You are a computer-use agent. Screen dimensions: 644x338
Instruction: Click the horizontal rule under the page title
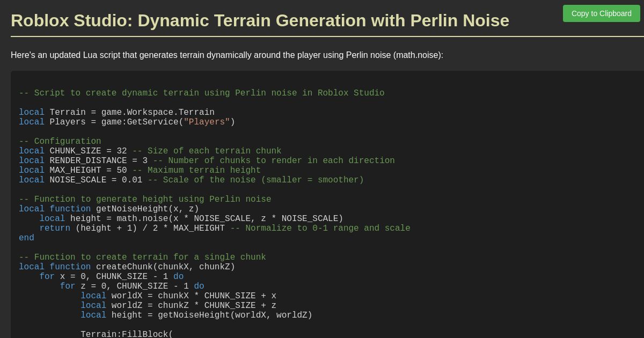point(322,36)
